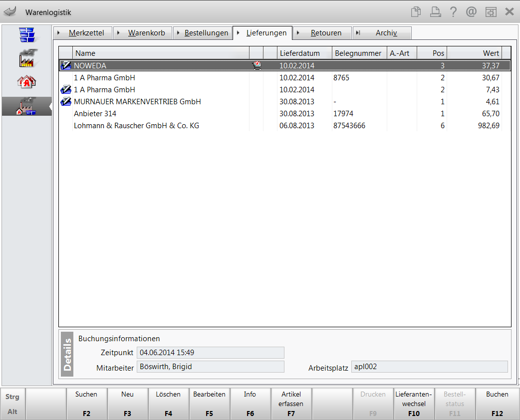Viewport: 520px width, 420px height.
Task: Click the Arbeitsplatz field apl002
Action: (x=430, y=366)
